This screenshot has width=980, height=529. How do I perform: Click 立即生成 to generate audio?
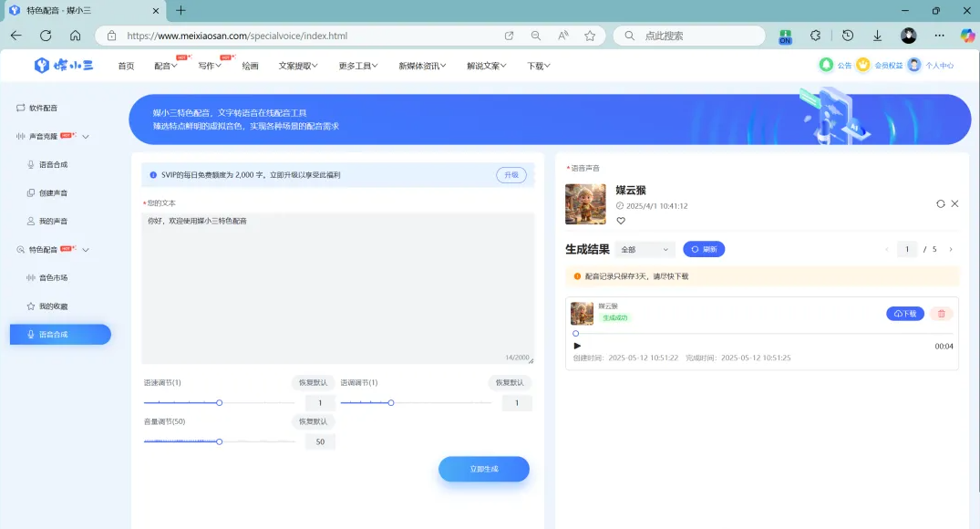coord(484,469)
